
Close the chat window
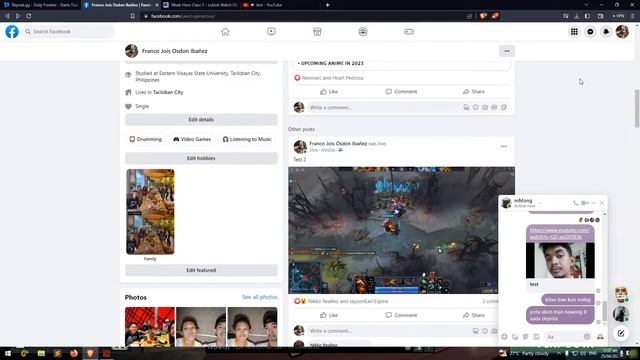tap(602, 203)
